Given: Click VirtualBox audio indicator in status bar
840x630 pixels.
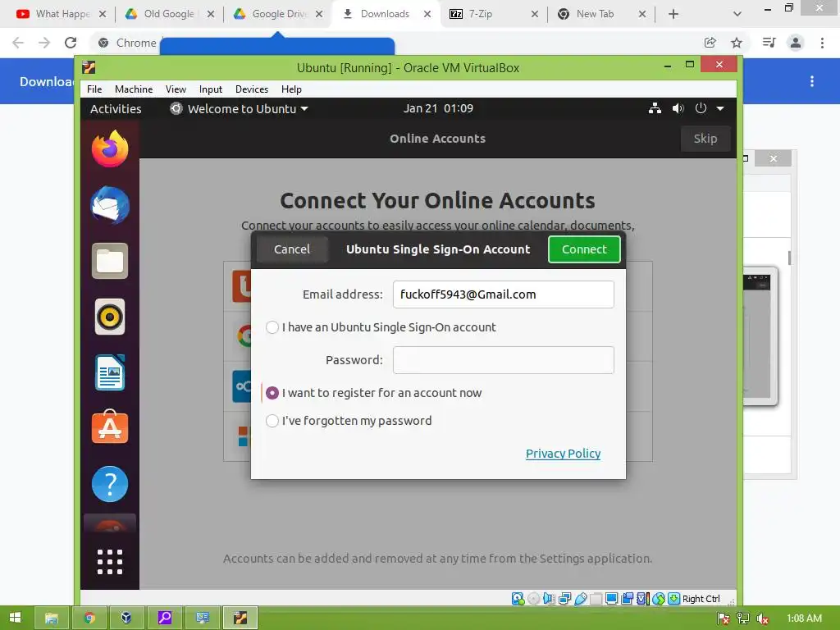Looking at the screenshot, I should pyautogui.click(x=549, y=598).
